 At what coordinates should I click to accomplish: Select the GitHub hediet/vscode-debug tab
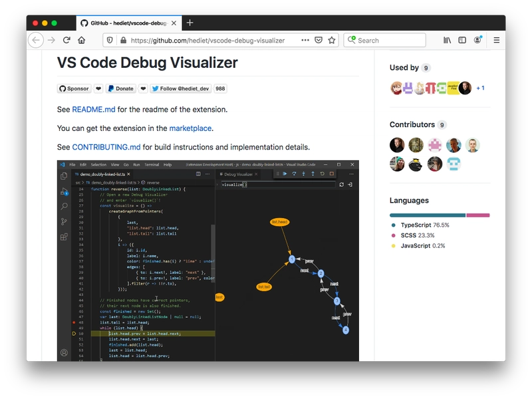coord(129,23)
